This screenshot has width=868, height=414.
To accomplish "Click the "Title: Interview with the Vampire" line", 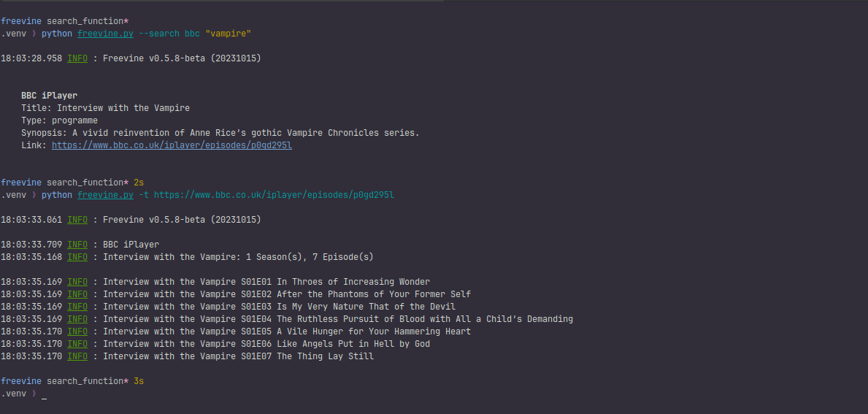I will (105, 108).
